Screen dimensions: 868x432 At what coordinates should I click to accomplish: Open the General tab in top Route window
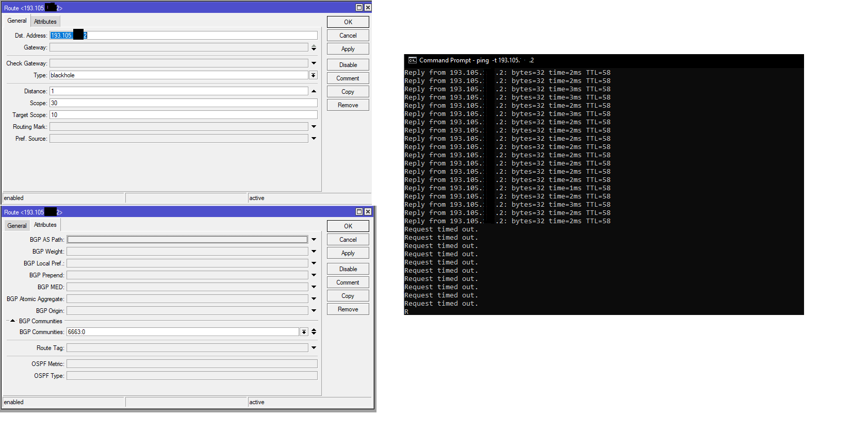click(17, 21)
